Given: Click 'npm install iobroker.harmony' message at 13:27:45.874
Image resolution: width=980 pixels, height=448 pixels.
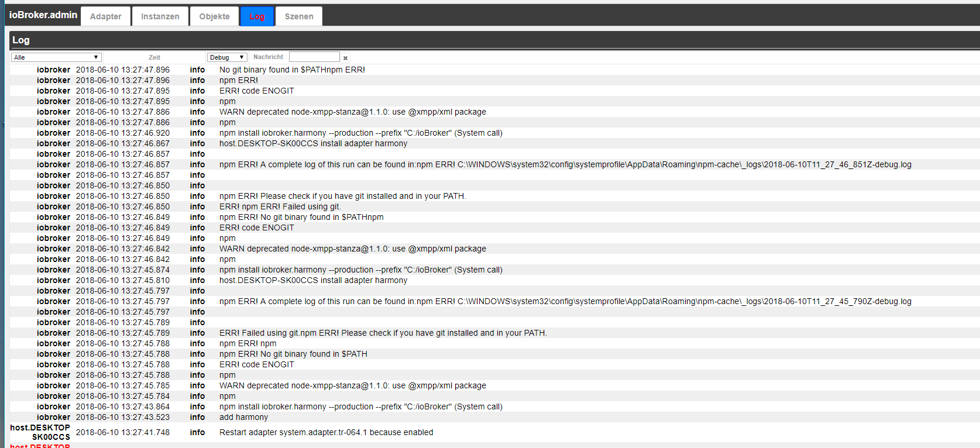Looking at the screenshot, I should (360, 270).
